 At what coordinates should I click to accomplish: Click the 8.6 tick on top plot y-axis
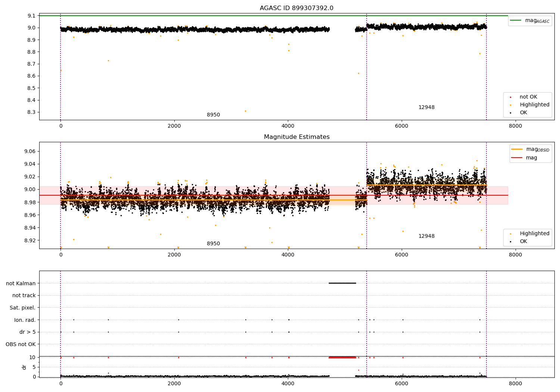[32, 76]
